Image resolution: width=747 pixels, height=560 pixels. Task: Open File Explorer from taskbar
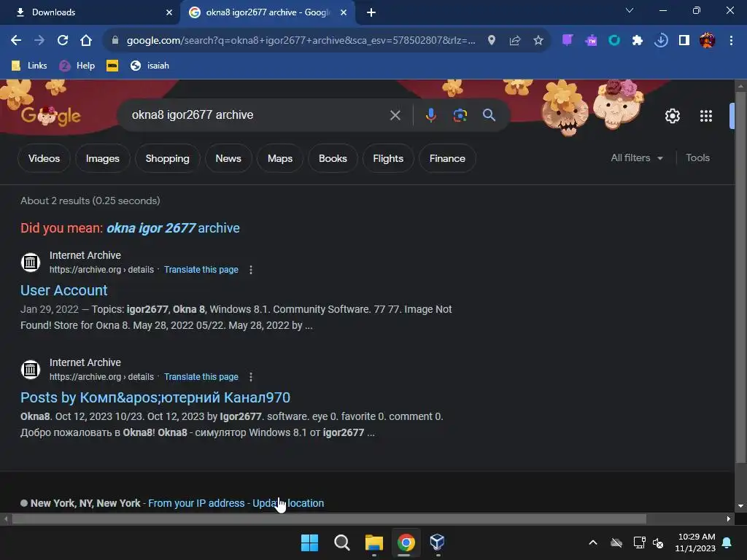coord(374,542)
